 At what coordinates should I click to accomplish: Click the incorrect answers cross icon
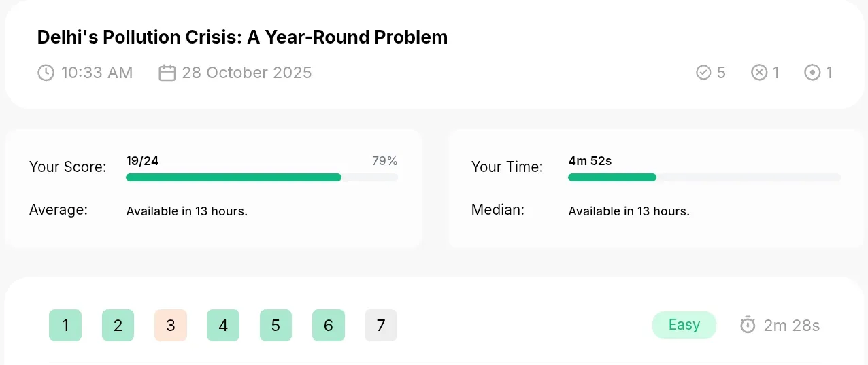[759, 72]
